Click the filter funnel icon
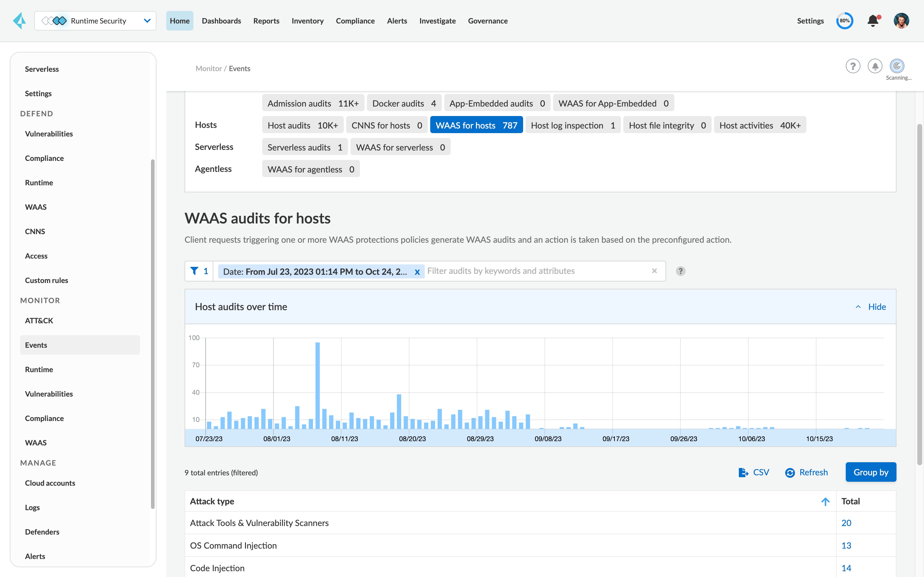Viewport: 924px width, 577px height. [194, 271]
